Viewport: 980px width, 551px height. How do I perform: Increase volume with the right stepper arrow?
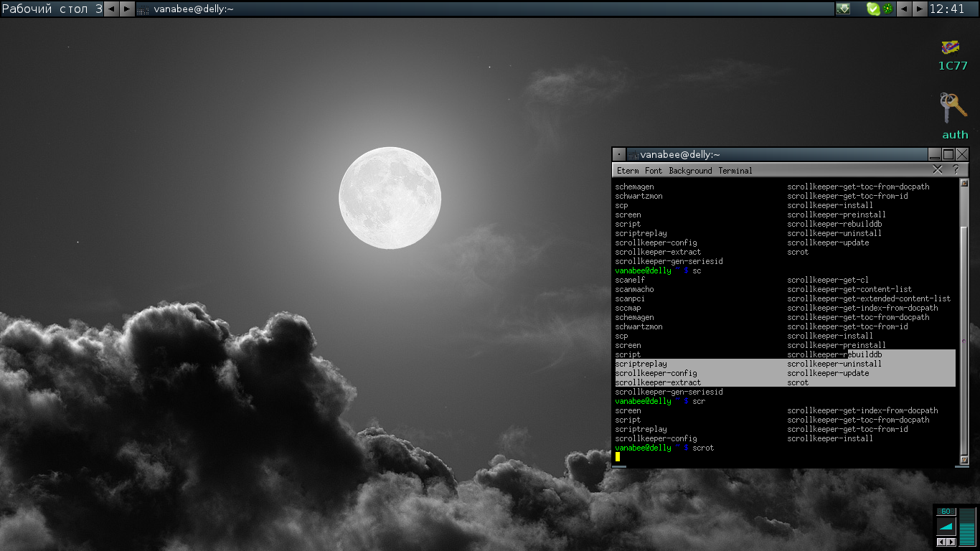coord(951,542)
